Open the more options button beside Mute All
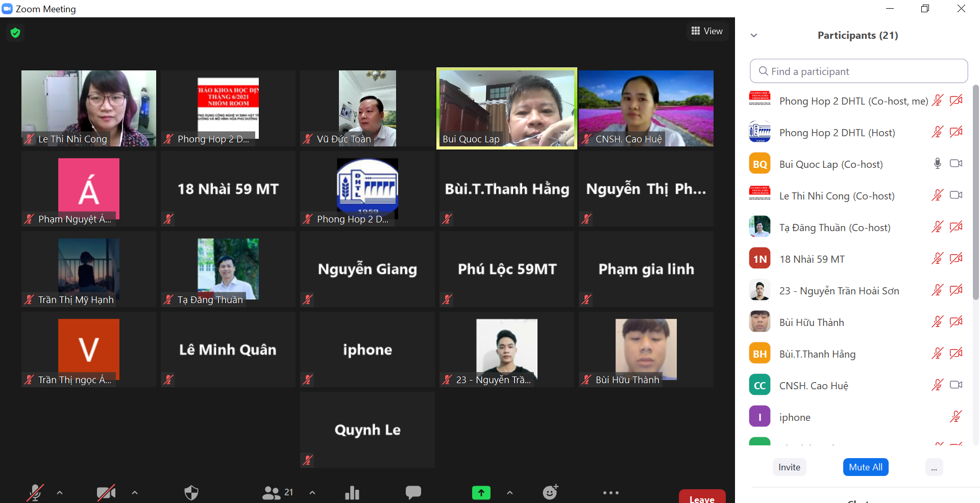The height and width of the screenshot is (503, 980). coord(934,467)
